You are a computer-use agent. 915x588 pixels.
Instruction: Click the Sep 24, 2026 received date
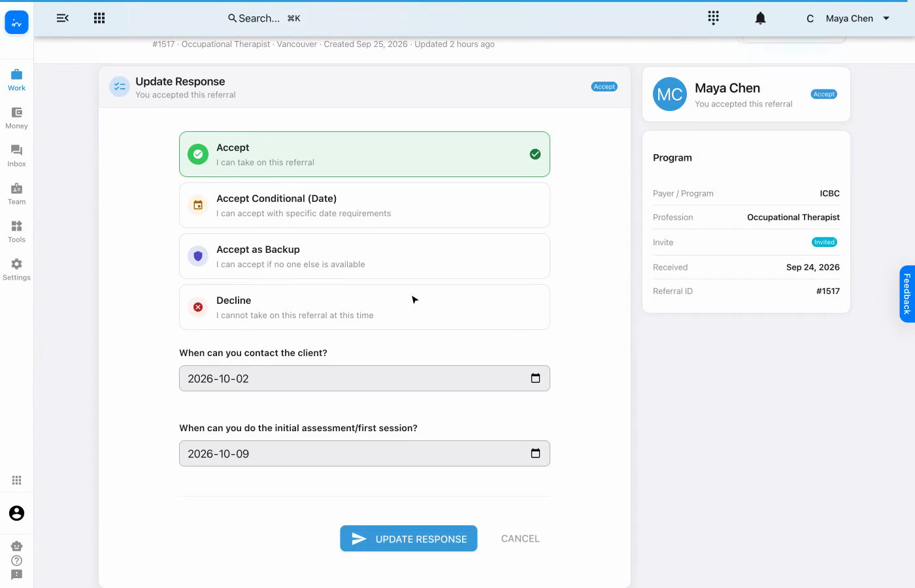click(812, 267)
